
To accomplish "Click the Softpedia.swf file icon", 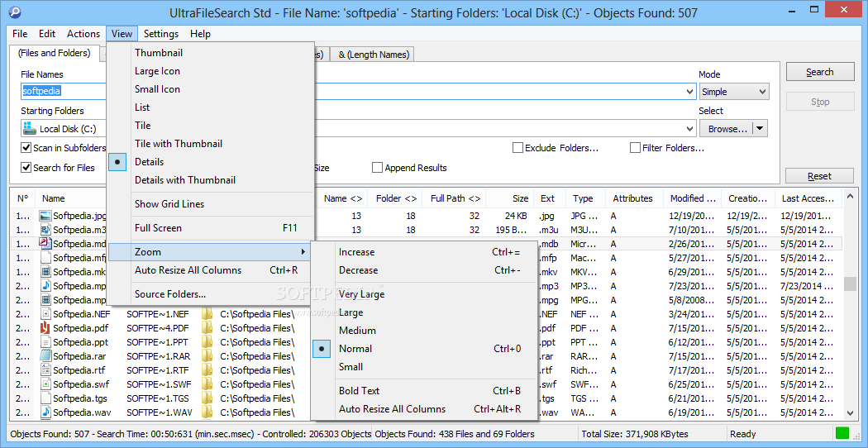I will click(x=45, y=384).
